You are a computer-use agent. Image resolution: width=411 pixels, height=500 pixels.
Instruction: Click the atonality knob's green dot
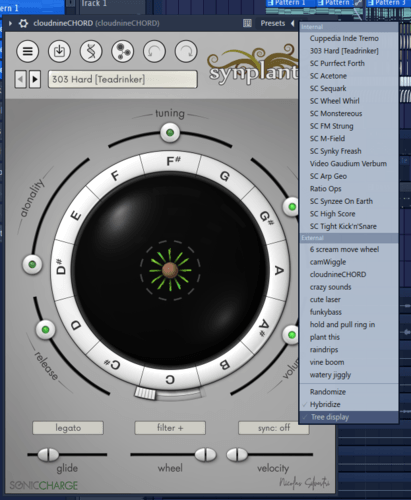coord(32,265)
